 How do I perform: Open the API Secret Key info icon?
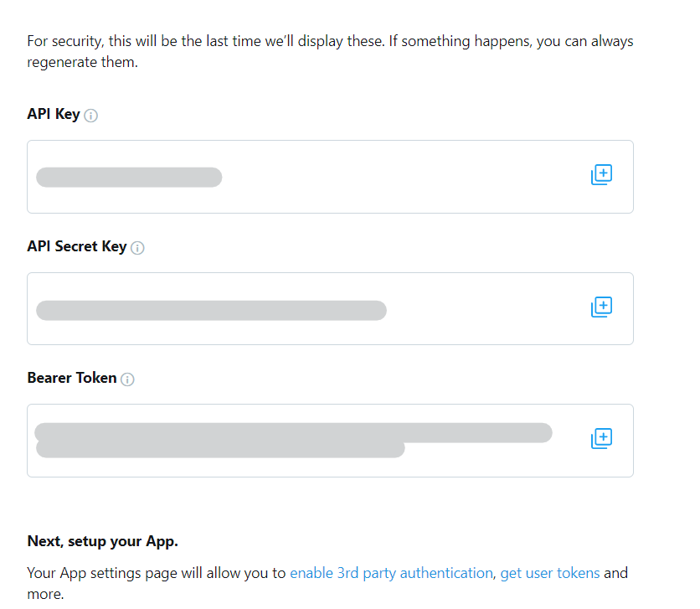pos(138,248)
